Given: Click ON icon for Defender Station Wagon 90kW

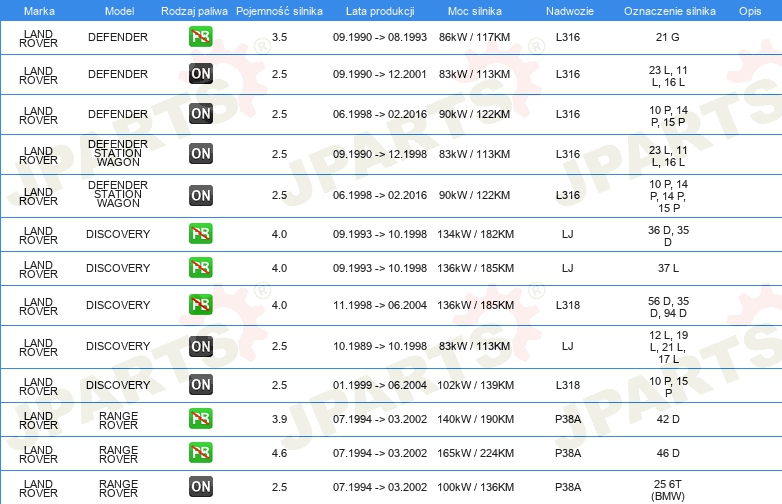Looking at the screenshot, I should click(200, 195).
